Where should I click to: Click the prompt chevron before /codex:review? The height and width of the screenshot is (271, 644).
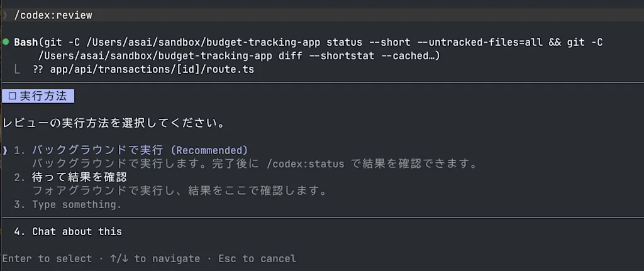point(5,16)
